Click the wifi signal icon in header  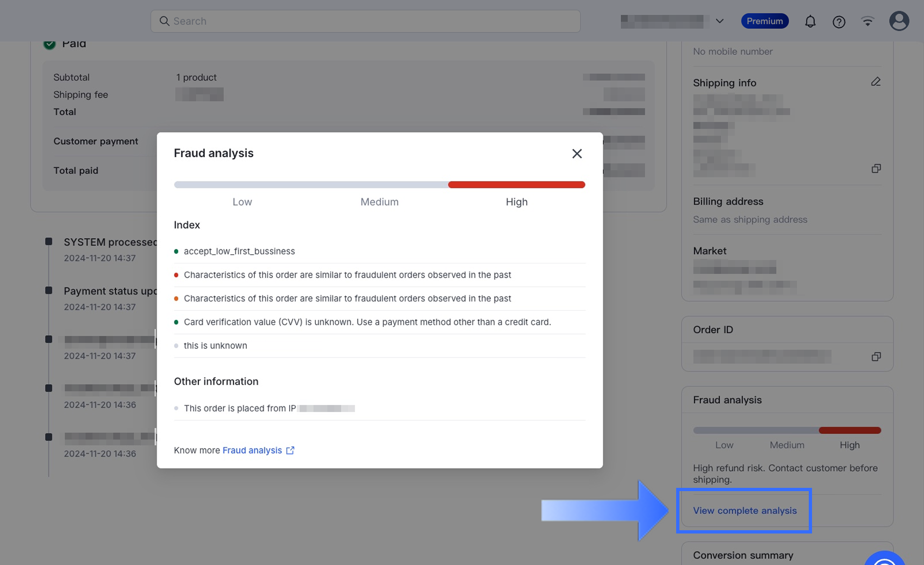pyautogui.click(x=867, y=22)
